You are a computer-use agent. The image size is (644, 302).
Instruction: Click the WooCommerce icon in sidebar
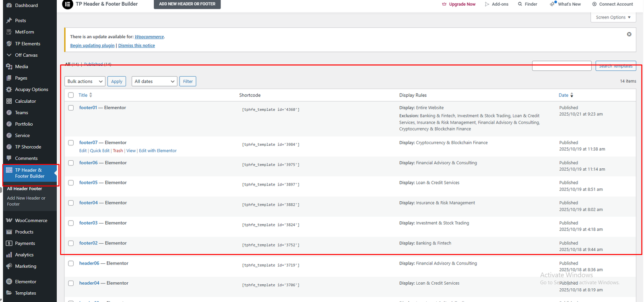9,221
